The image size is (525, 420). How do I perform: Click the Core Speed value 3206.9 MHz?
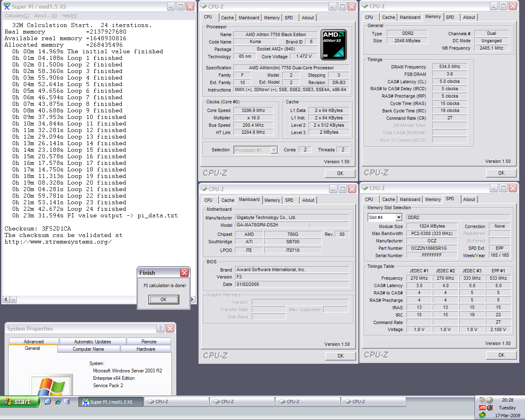[x=253, y=110]
